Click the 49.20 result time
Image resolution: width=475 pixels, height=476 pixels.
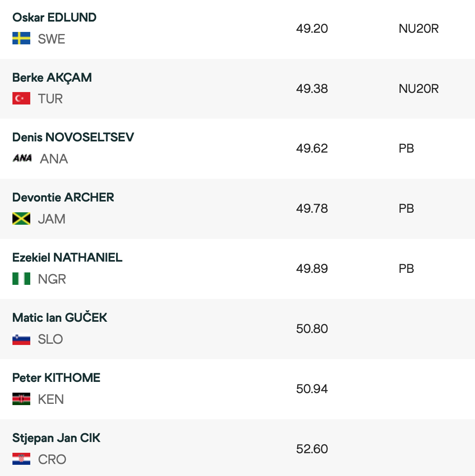pyautogui.click(x=312, y=29)
